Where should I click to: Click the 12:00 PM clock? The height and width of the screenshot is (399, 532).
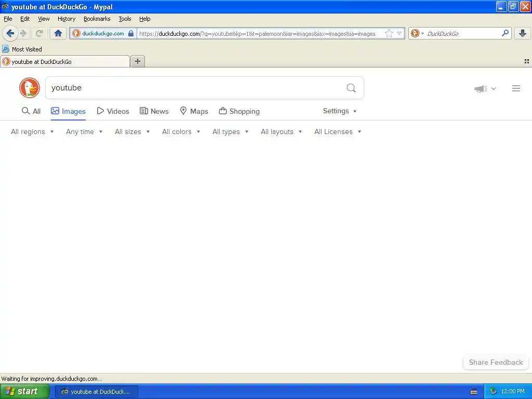click(x=513, y=392)
